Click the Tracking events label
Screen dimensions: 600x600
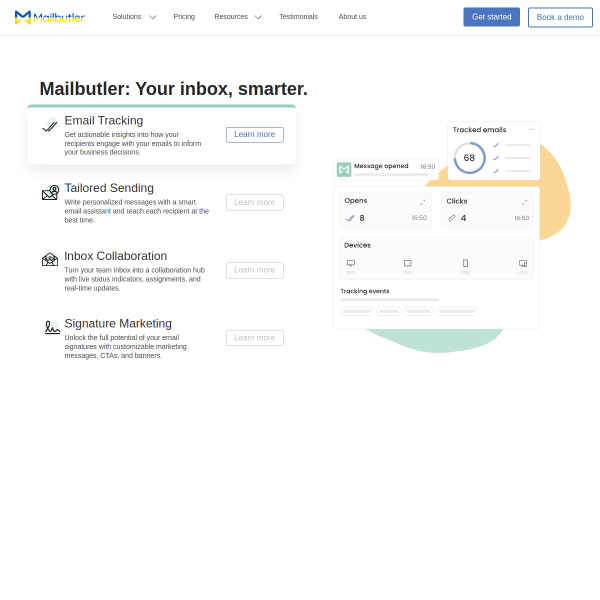[x=365, y=291]
